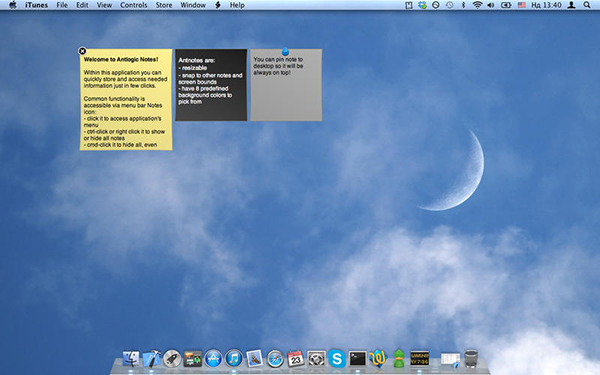Open iCal calendar showing 23

click(296, 359)
